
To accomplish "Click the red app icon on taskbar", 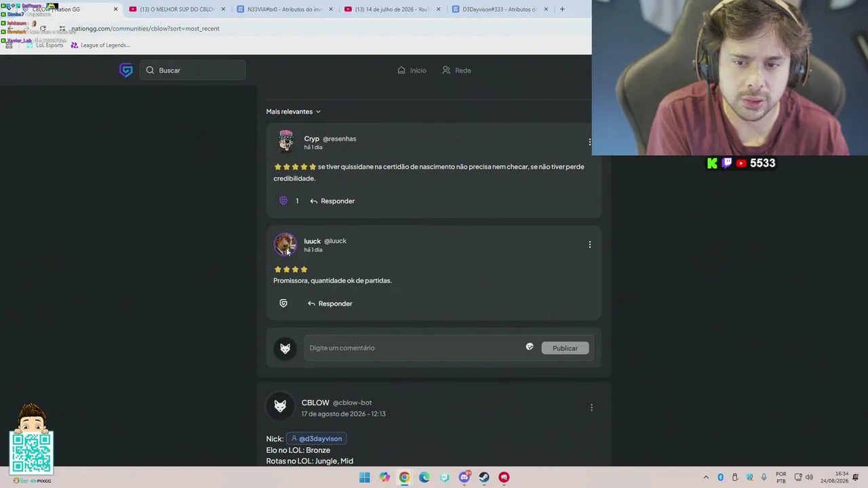I will pos(504,477).
